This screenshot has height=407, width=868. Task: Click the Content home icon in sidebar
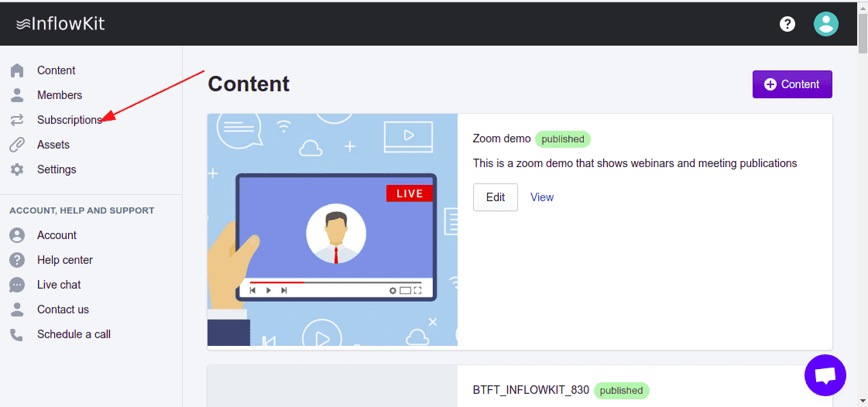tap(17, 70)
